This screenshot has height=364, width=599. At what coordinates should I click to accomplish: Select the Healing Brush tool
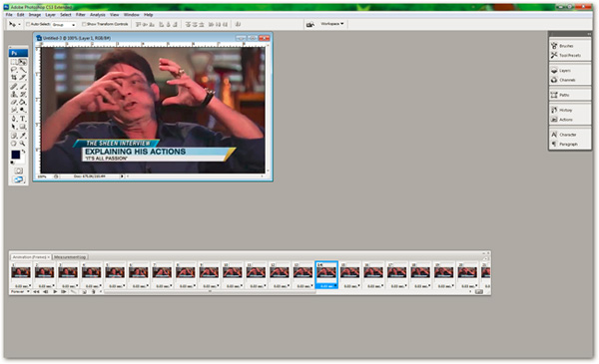(x=13, y=87)
